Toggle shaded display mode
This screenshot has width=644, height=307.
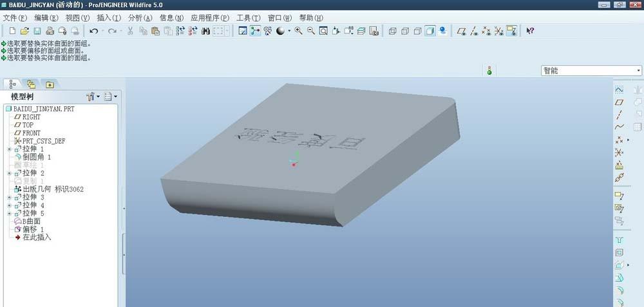click(x=430, y=31)
